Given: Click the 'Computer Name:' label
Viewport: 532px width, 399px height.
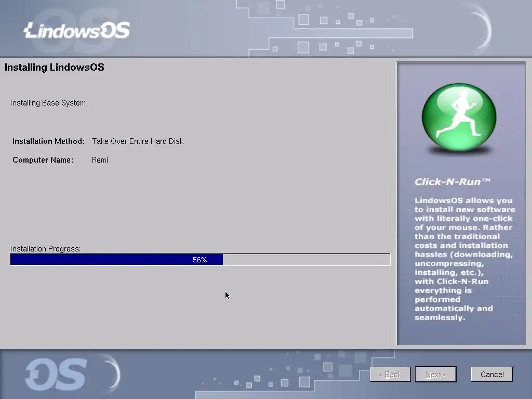Looking at the screenshot, I should [43, 160].
